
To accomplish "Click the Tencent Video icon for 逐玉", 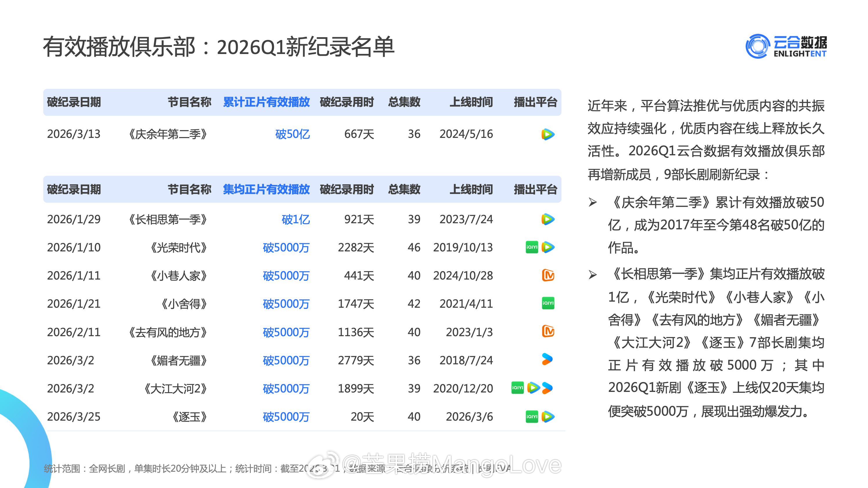I will (548, 417).
